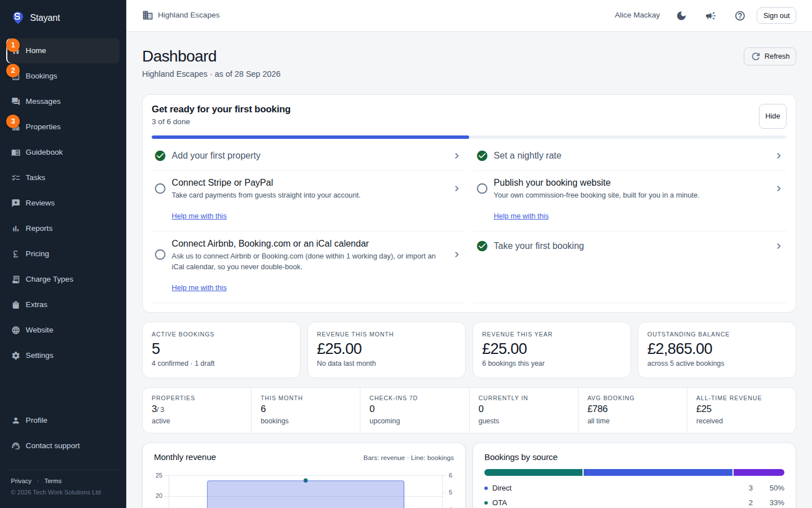Click the Monthly revenue chart bar
812x508 pixels.
click(x=306, y=494)
